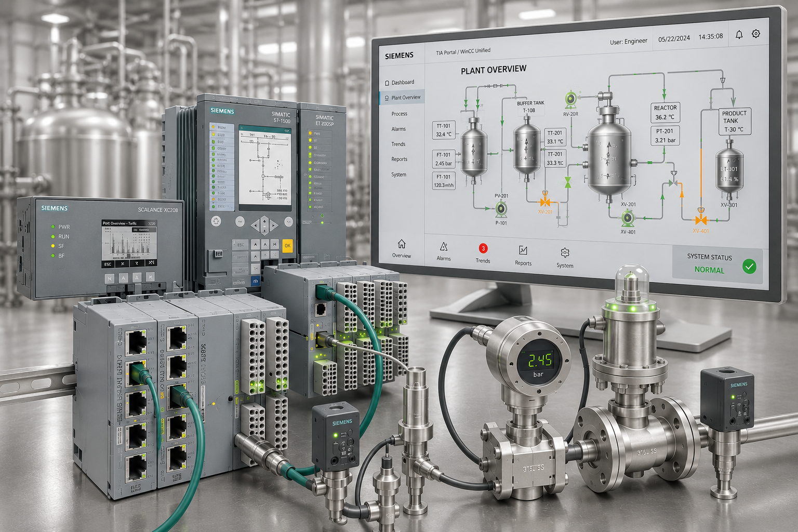The width and height of the screenshot is (798, 532).
Task: Tap the Alarms warning triangle in the bottom bar
Action: tap(444, 246)
